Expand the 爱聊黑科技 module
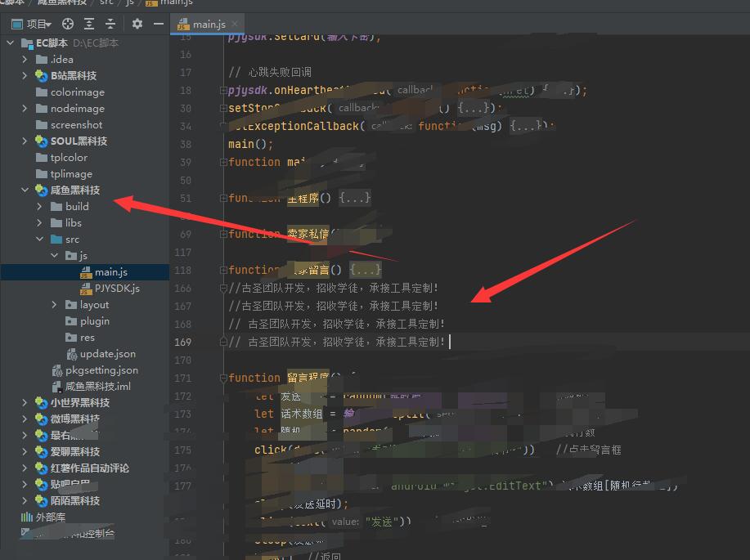Viewport: 750px width, 560px height. pyautogui.click(x=25, y=451)
